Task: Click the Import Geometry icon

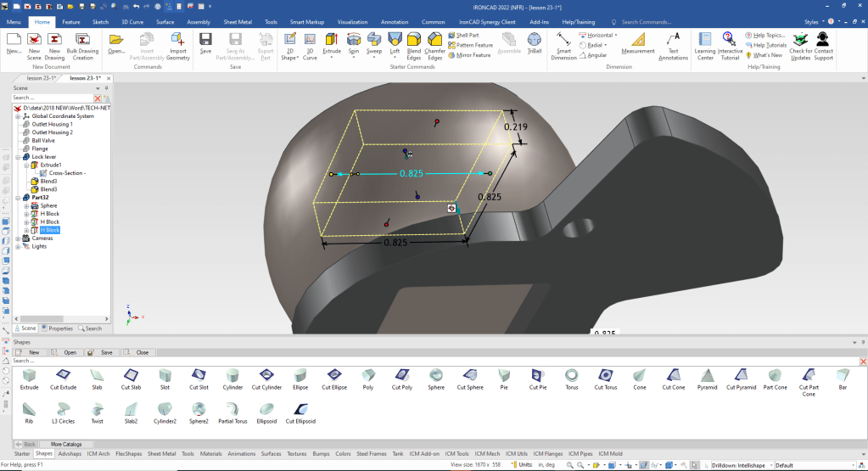Action: [x=178, y=44]
